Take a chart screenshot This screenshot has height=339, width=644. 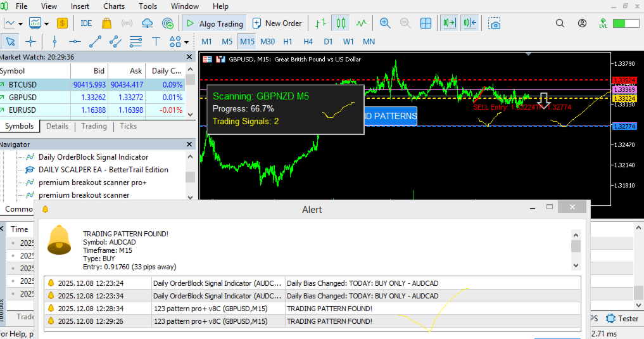click(495, 23)
